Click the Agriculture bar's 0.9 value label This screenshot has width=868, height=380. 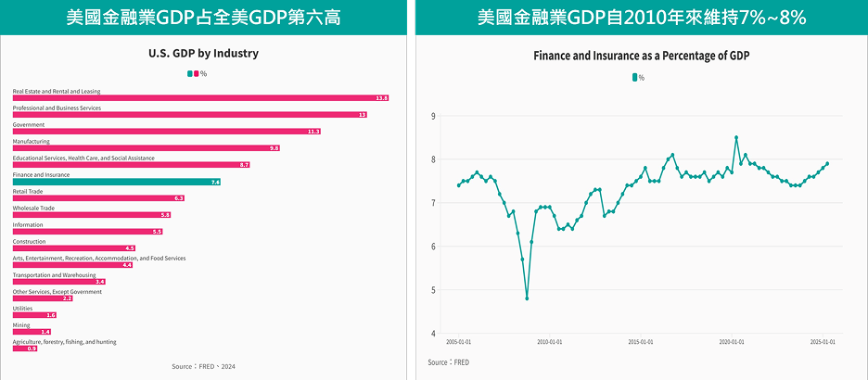[x=32, y=348]
